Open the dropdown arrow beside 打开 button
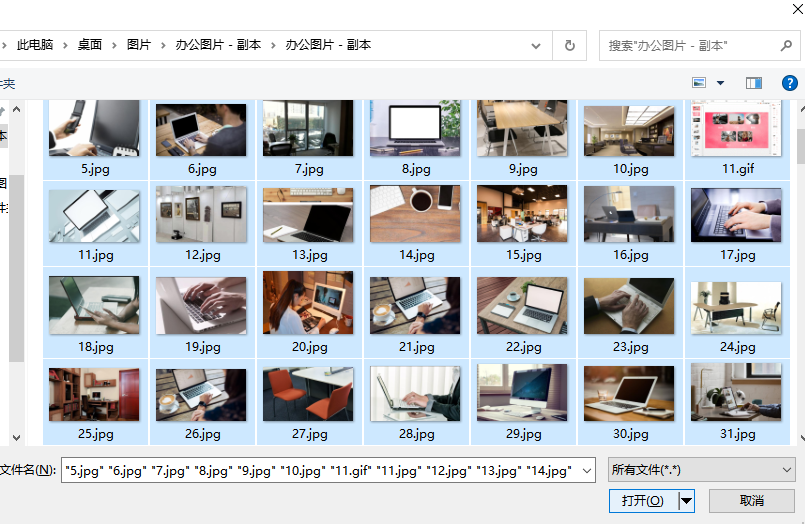This screenshot has width=805, height=524. [x=686, y=500]
